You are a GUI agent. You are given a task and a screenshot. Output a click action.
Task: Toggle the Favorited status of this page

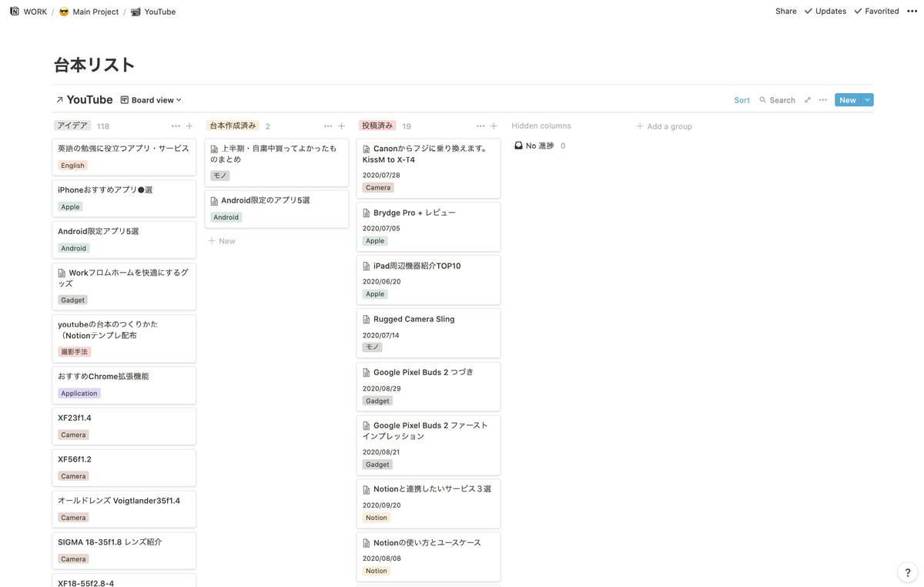coord(876,12)
